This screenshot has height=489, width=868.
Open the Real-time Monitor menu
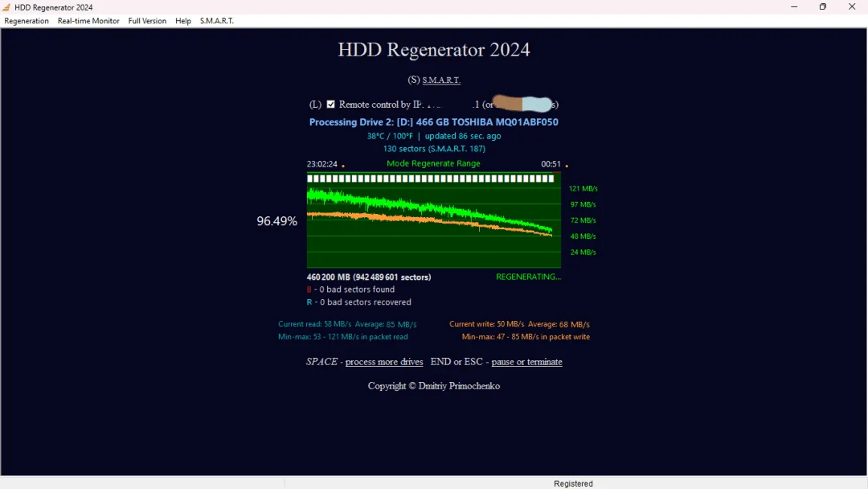88,21
